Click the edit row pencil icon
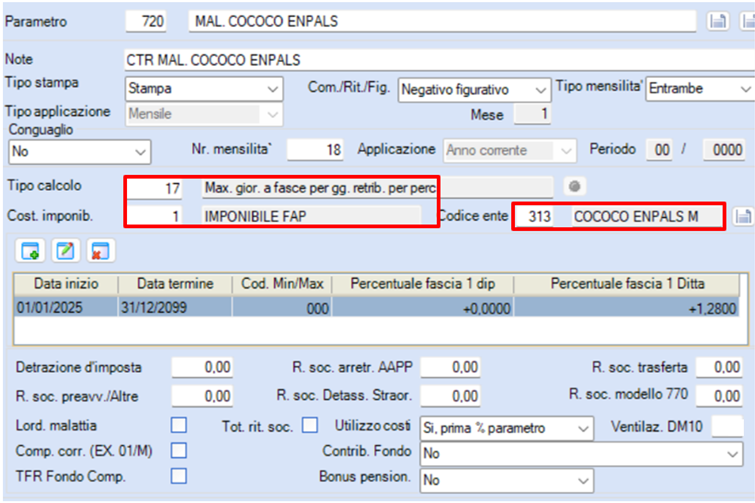 (65, 251)
